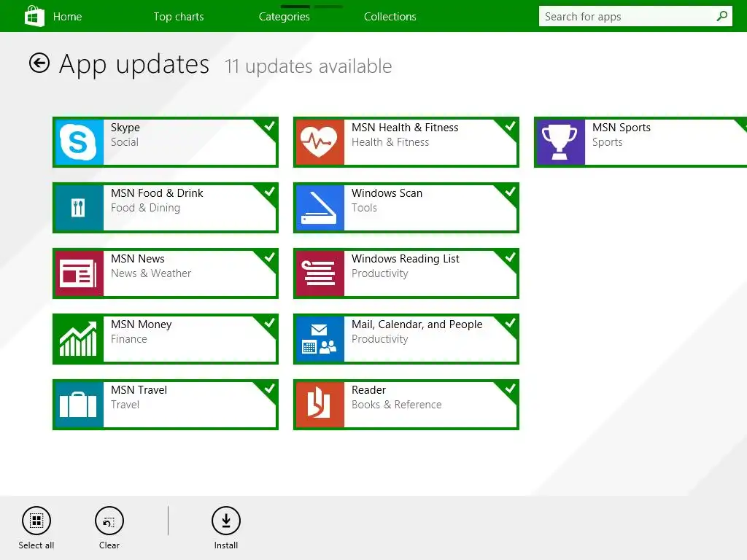Uncheck the MSN News checkmark
The width and height of the screenshot is (747, 560).
(x=269, y=257)
